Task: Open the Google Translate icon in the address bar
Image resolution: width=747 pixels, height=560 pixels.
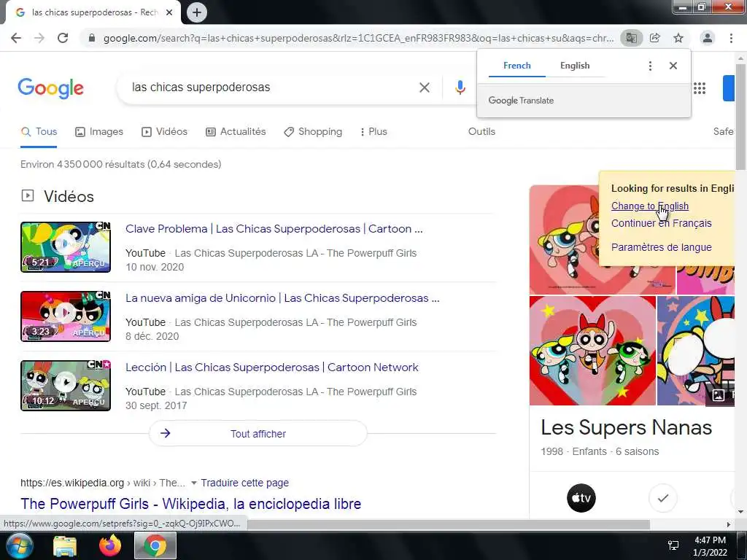Action: tap(631, 38)
